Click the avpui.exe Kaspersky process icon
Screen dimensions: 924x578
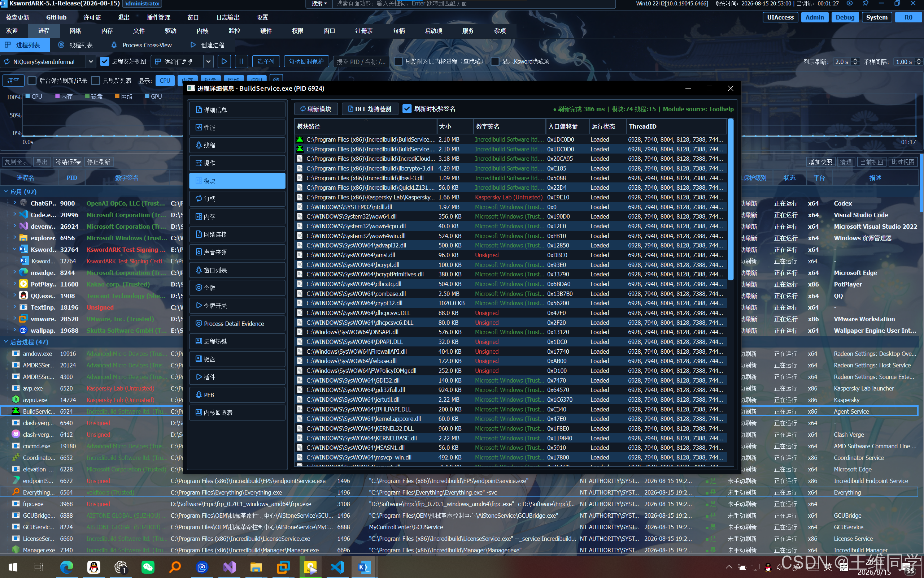point(16,400)
